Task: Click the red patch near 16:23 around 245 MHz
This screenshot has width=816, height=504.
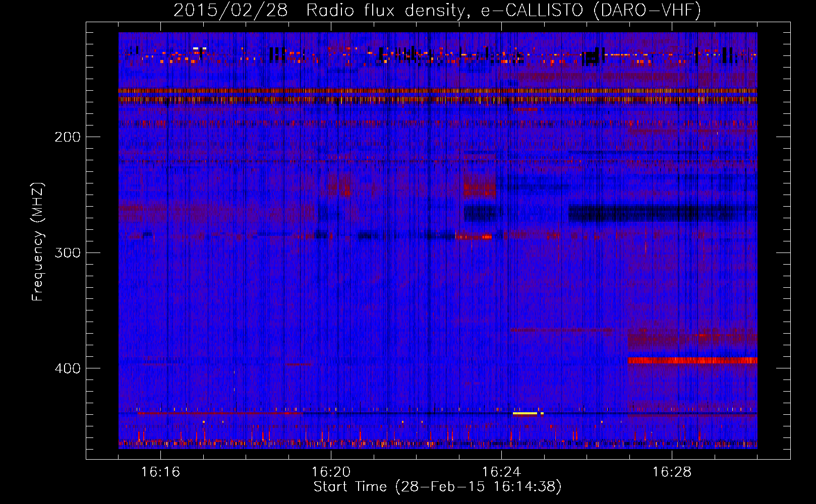Action: [480, 187]
